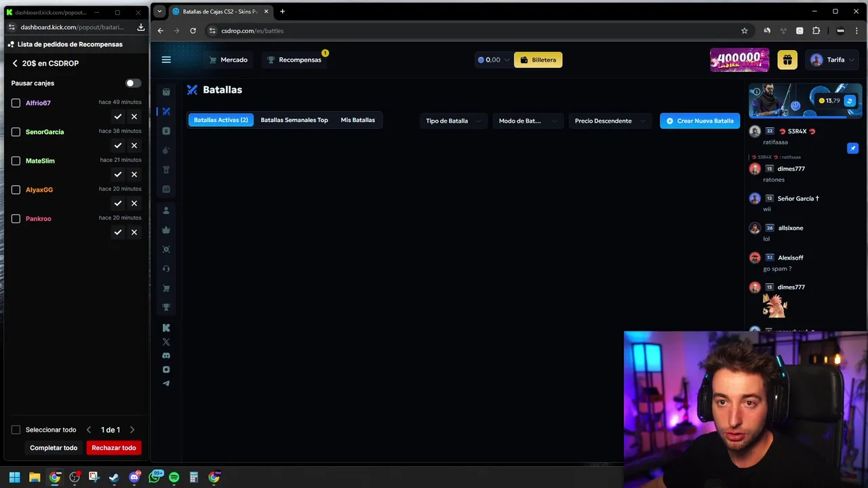Click the info icon on chat banner
The width and height of the screenshot is (868, 488).
coord(757,91)
